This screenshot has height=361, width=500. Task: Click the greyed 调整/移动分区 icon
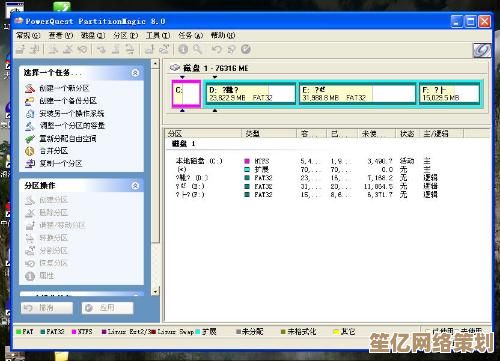click(30, 225)
